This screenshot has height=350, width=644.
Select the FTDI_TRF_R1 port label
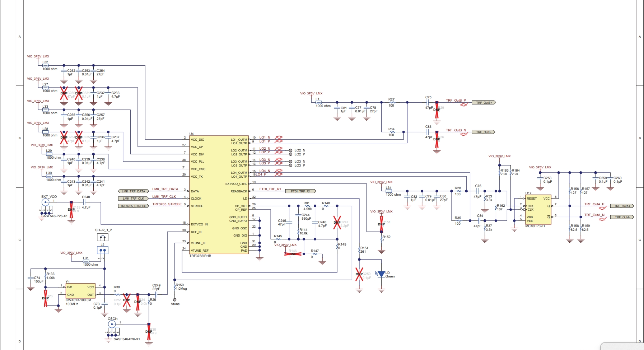pyautogui.click(x=300, y=191)
